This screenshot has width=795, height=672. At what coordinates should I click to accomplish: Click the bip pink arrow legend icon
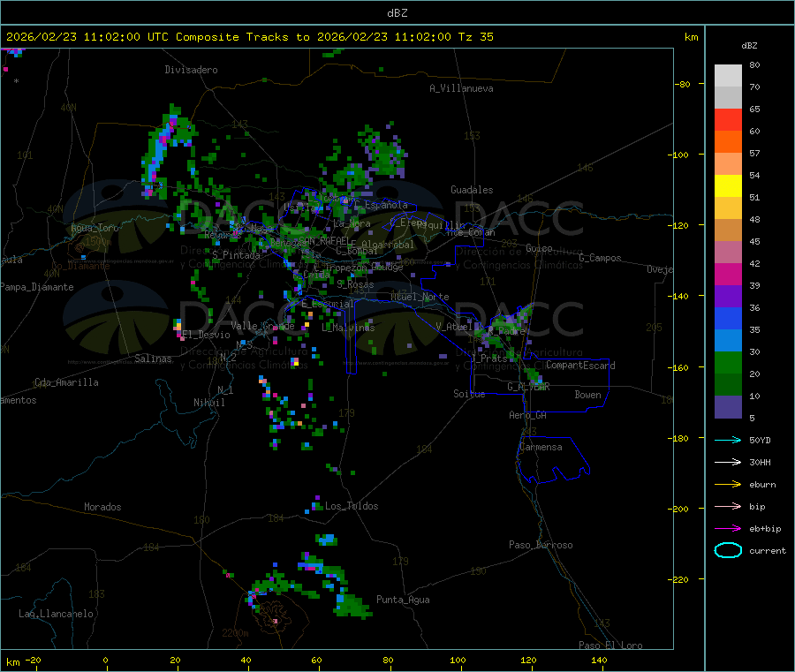[728, 506]
